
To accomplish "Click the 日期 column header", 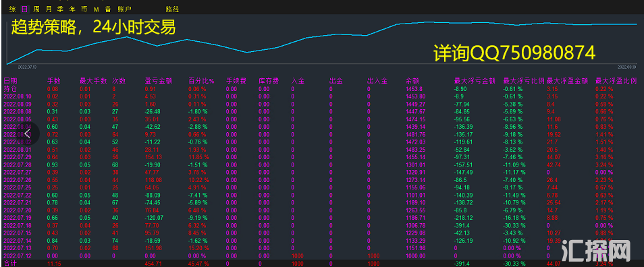I will 10,81.
